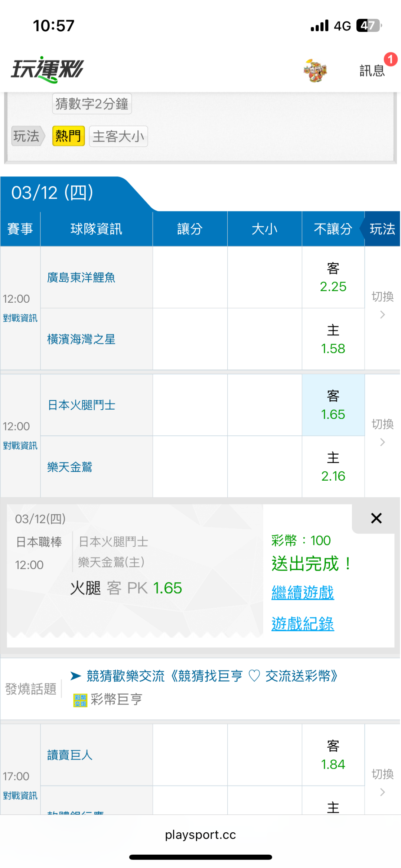Screen dimensions: 401x868
Task: Select the 熱門 play type filter
Action: [x=68, y=136]
